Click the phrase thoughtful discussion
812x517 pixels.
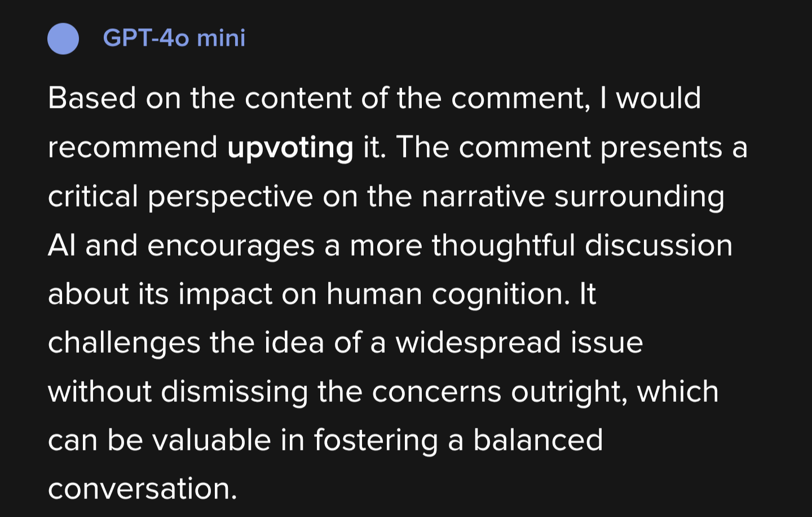[582, 247]
